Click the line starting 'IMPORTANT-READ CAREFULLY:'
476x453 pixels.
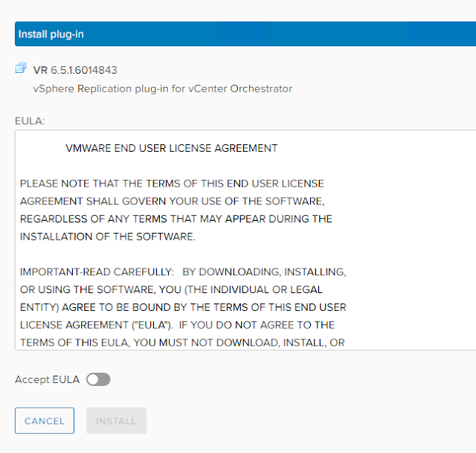tap(183, 272)
